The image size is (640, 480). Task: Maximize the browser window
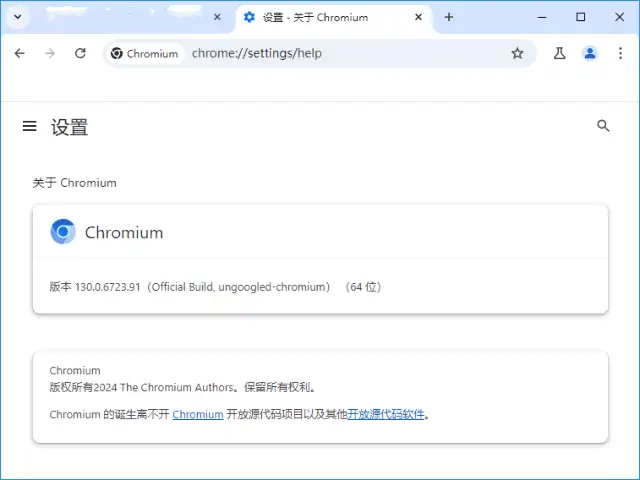click(x=580, y=17)
